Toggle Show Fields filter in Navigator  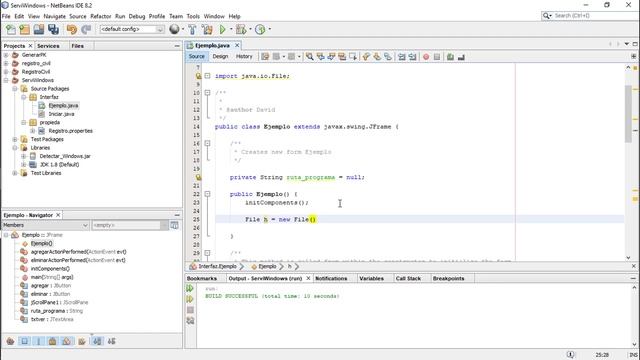coord(24,341)
